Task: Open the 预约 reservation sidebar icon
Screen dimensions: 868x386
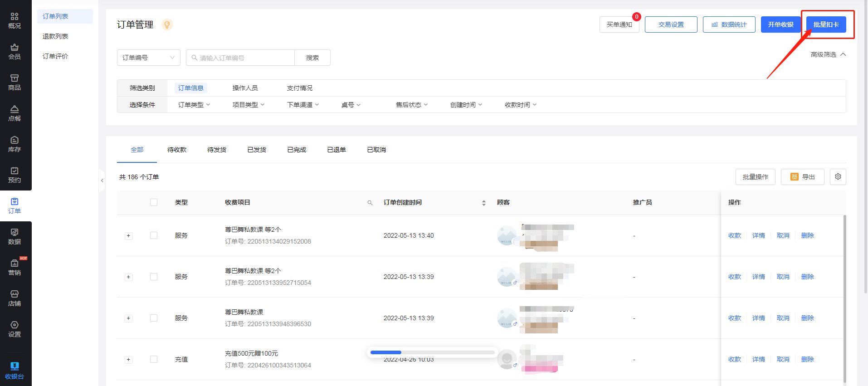Action: (x=15, y=175)
